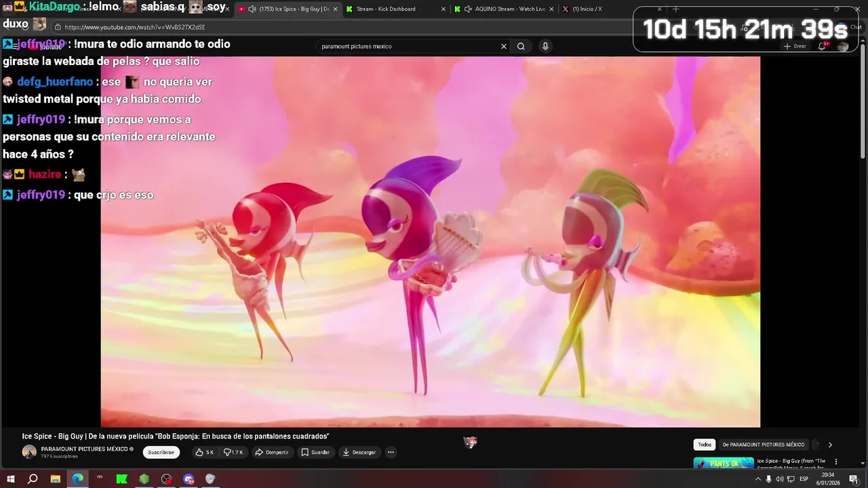
Task: Open YouTube notifications bell
Action: click(x=822, y=46)
